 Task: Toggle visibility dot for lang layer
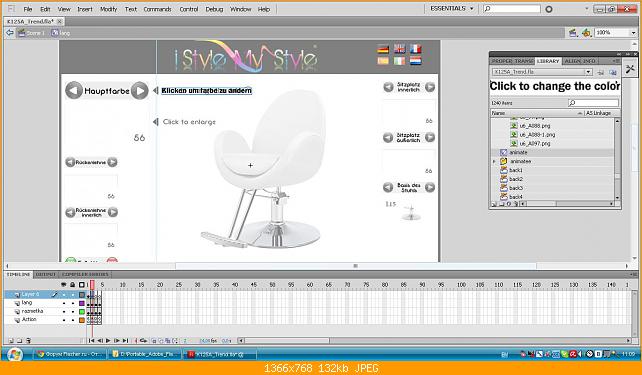(x=64, y=303)
